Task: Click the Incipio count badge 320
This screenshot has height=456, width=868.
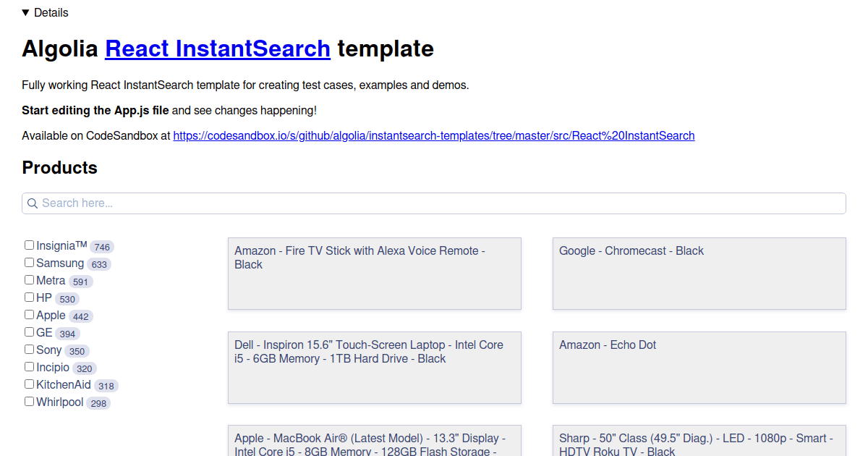Action: (x=85, y=368)
